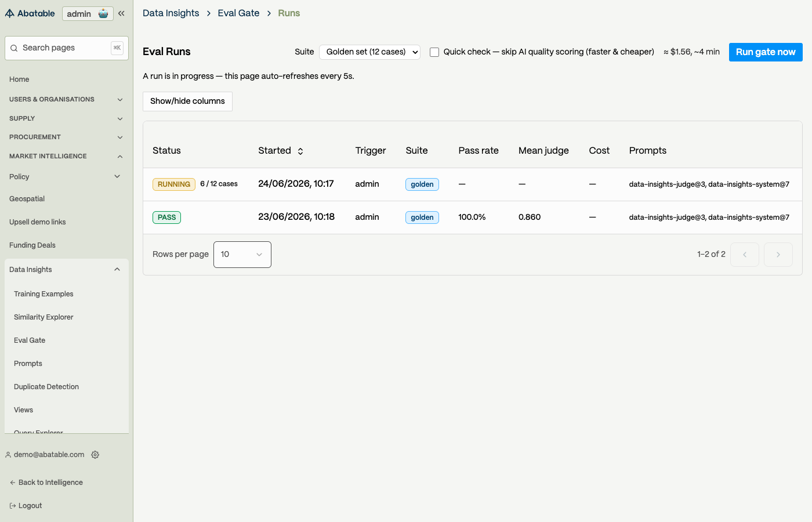Viewport: 812px width, 522px height.
Task: Click the Run gate now button
Action: coord(766,52)
